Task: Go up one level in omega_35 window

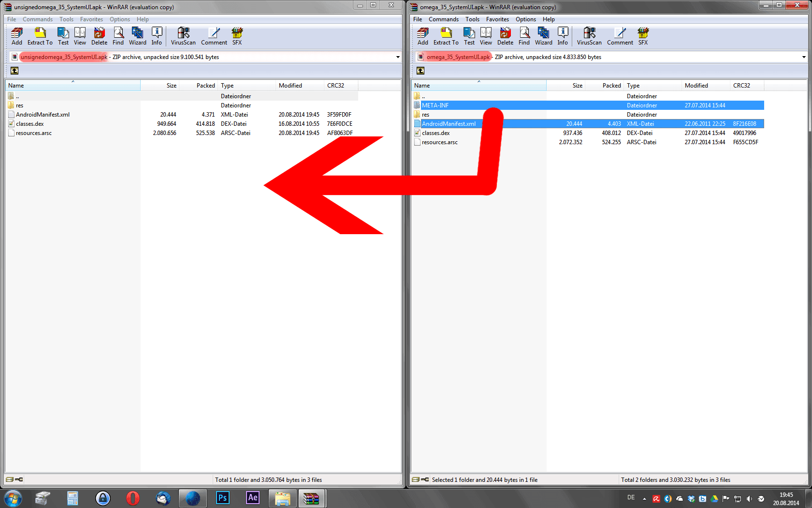Action: point(420,71)
